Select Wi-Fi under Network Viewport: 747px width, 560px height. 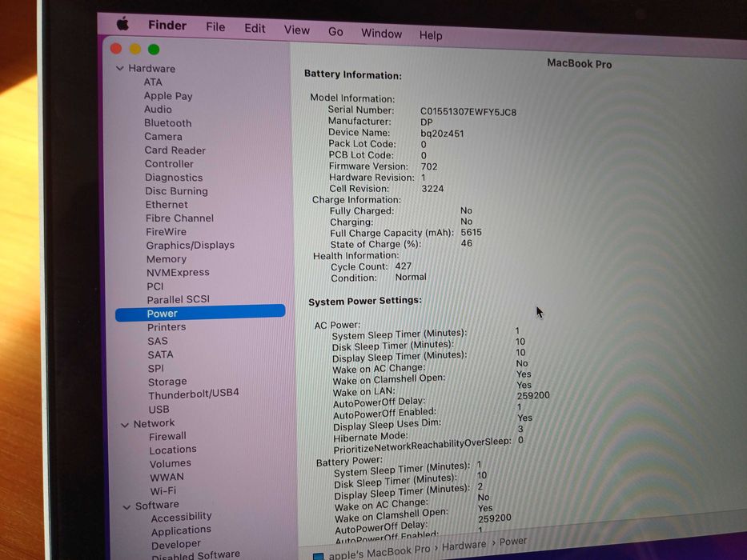coord(163,490)
